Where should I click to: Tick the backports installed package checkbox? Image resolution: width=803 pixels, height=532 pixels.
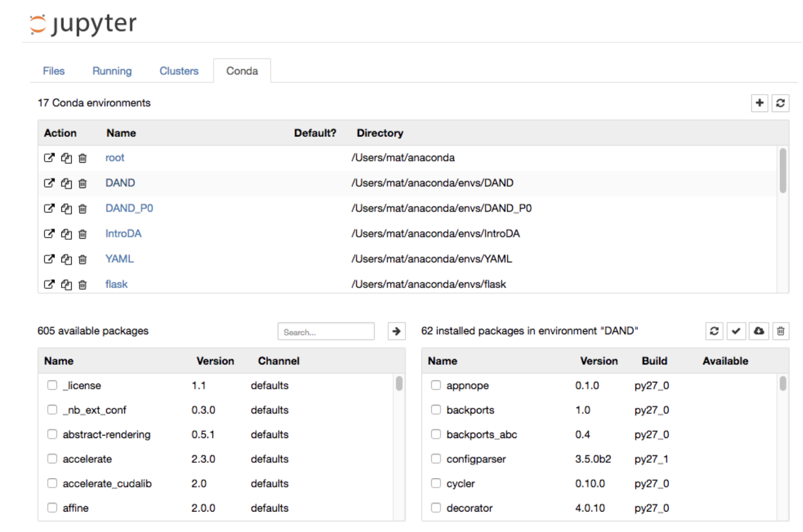click(x=436, y=410)
